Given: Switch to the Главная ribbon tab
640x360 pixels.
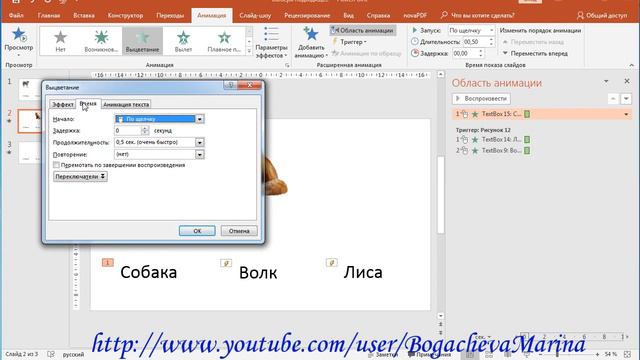Looking at the screenshot, I should tap(49, 16).
